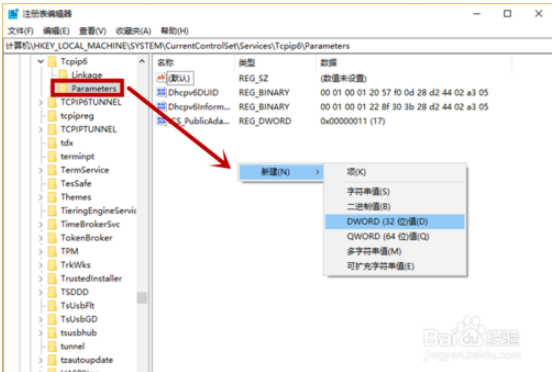
Task: Open the 编辑(E) menu
Action: (56, 31)
